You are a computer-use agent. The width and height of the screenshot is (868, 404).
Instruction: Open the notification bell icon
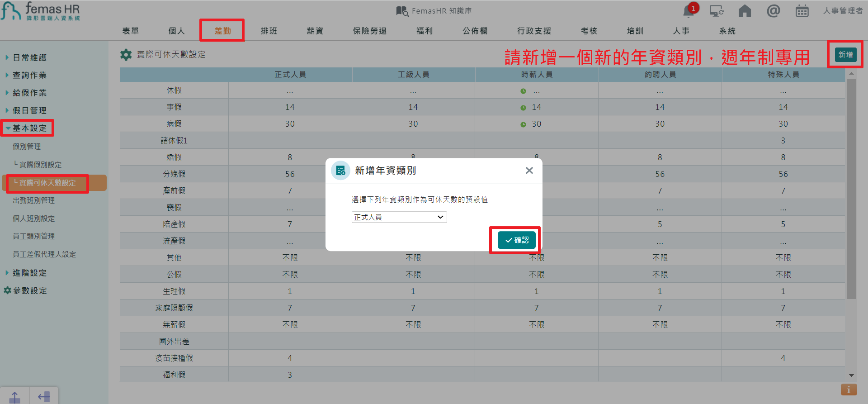[x=689, y=11]
